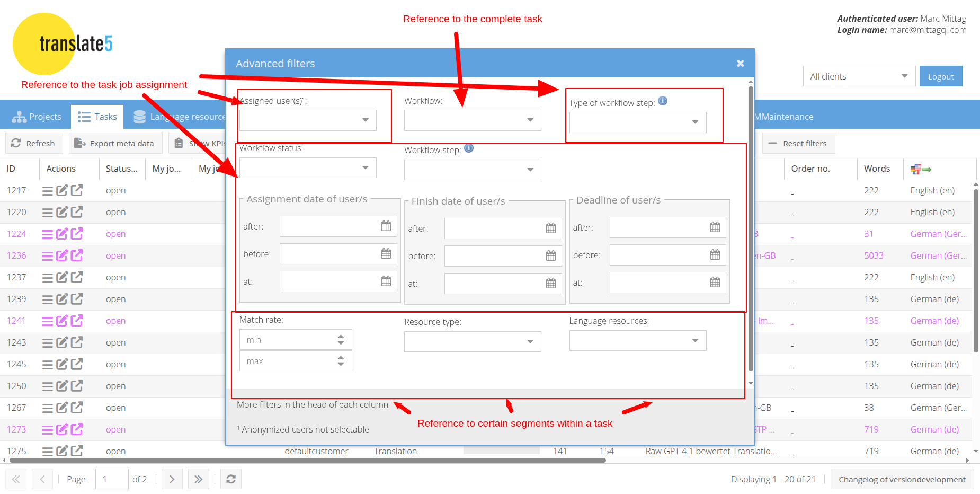Expand the Assigned user(s) dropdown
This screenshot has width=980, height=494.
(x=365, y=120)
